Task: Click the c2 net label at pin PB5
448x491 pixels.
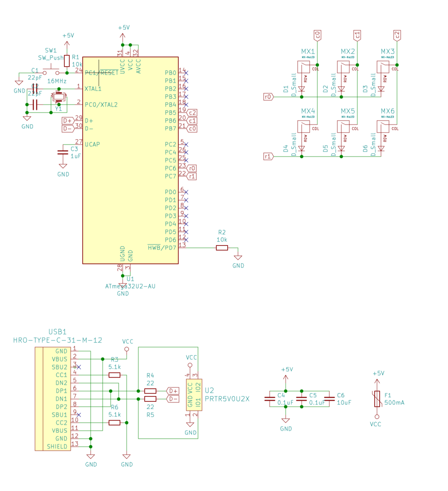Action: [192, 113]
